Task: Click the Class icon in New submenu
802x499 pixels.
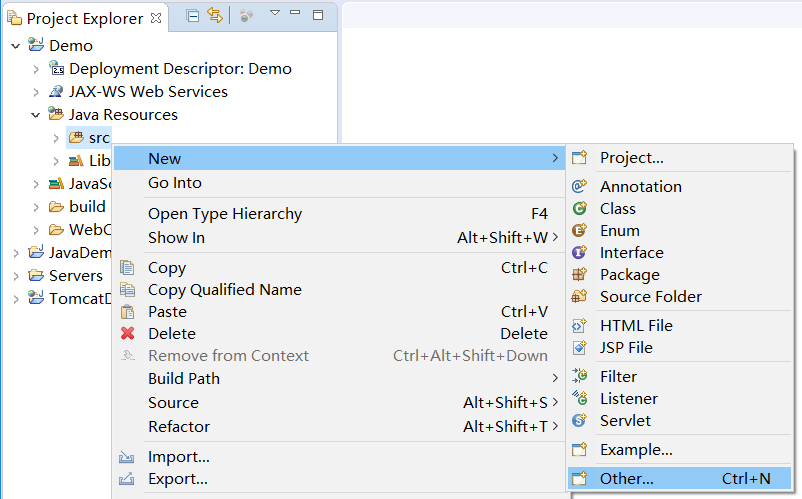Action: tap(579, 209)
